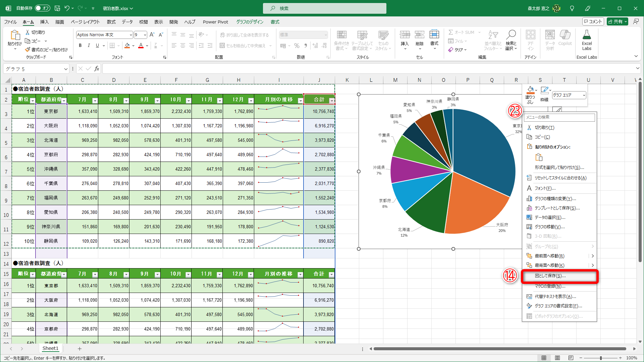
Task: Click the zoom slider in status bar
Action: tap(600, 358)
